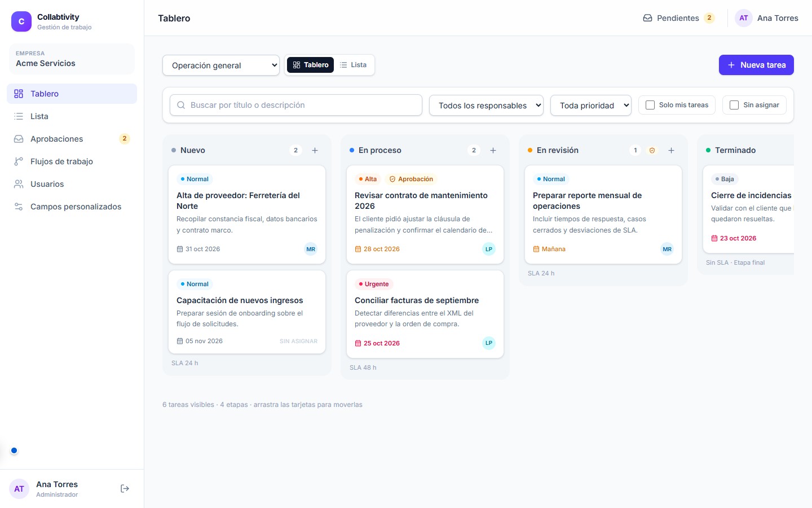Screen dimensions: 812x508
Task: Click the blue dot indicator in sidebar
Action: (x=14, y=450)
